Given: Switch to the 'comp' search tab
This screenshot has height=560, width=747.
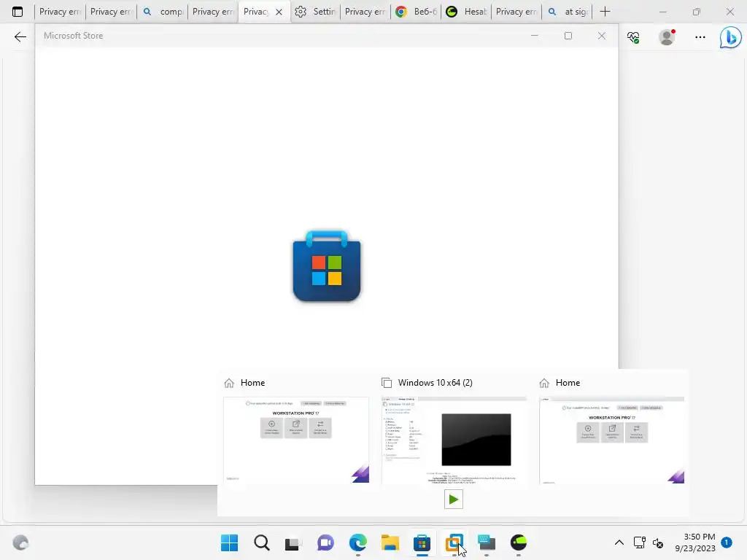Looking at the screenshot, I should tap(162, 12).
